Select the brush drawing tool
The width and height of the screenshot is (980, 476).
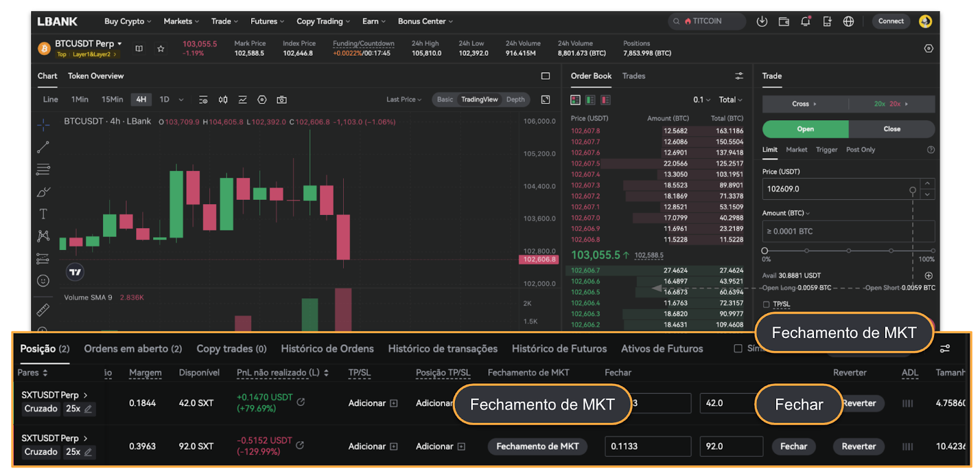pos(43,192)
